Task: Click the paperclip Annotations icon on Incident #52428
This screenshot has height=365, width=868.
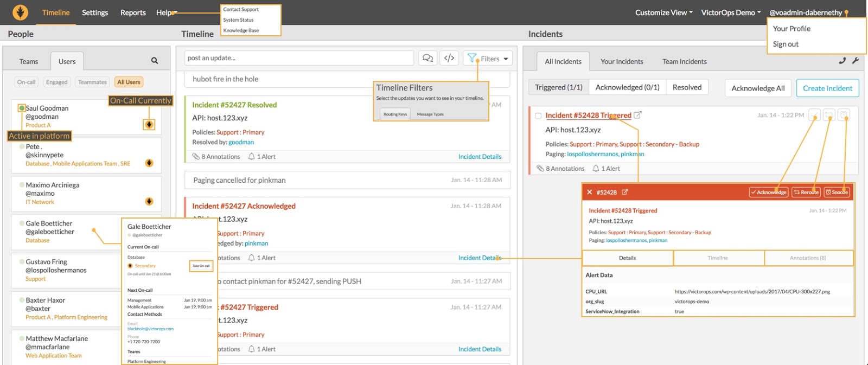Action: pos(540,168)
